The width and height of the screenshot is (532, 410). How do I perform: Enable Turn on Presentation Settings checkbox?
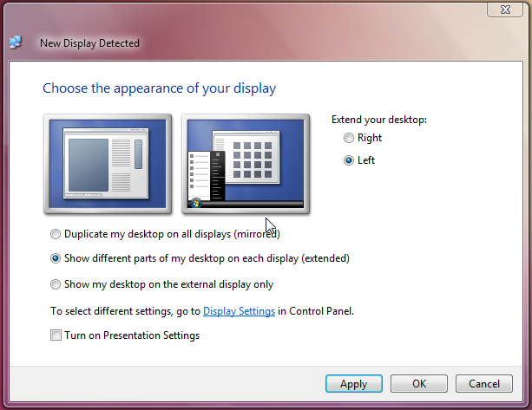click(x=56, y=335)
